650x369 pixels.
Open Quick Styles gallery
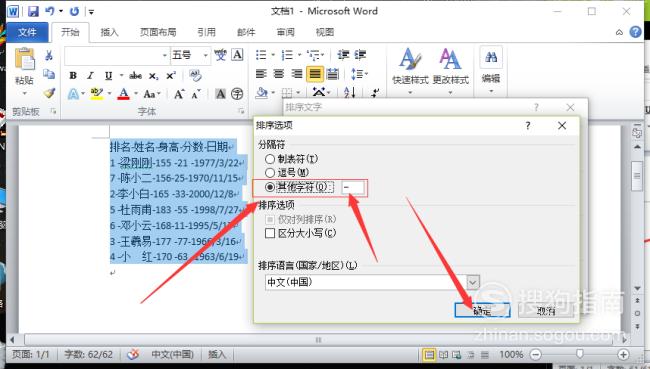click(x=410, y=69)
